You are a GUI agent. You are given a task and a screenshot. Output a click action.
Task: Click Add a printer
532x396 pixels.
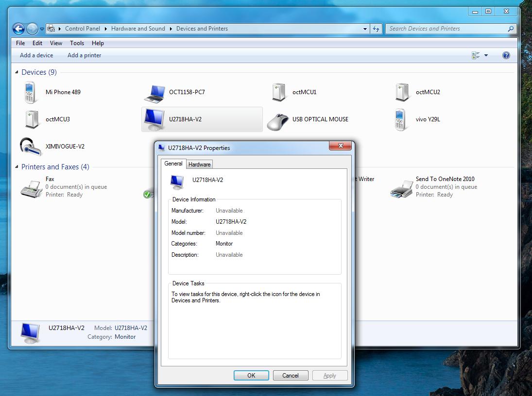[x=84, y=55]
